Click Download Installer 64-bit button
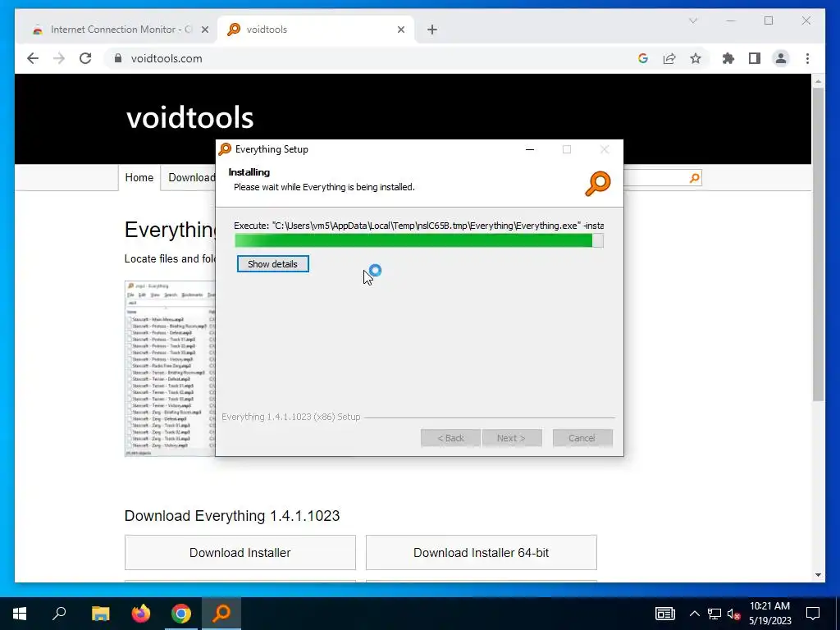This screenshot has width=840, height=630. point(481,552)
